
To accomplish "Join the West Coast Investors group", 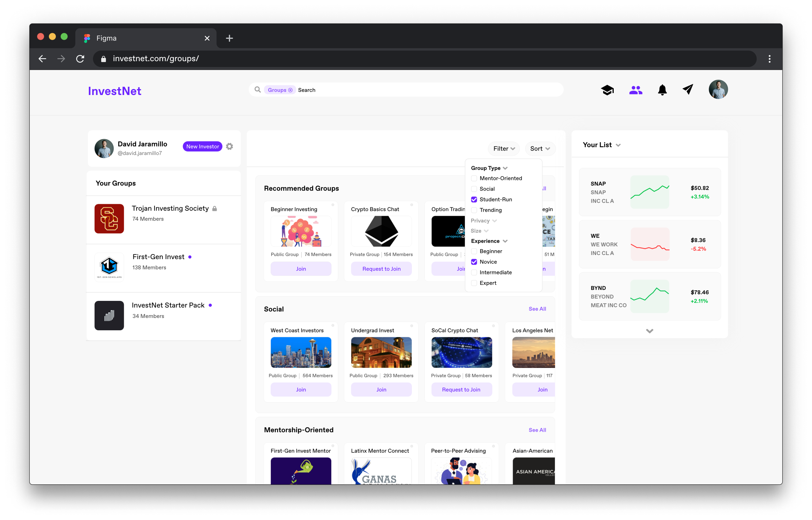I will (301, 390).
